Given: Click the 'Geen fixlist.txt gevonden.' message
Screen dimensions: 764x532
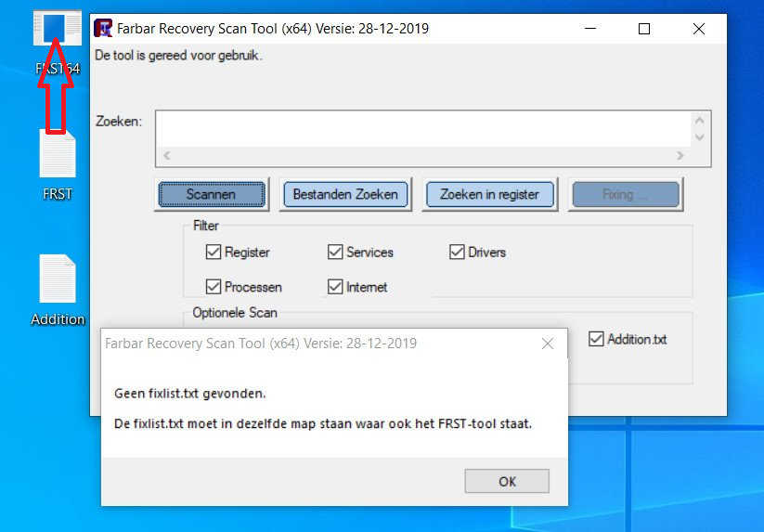Looking at the screenshot, I should (190, 394).
